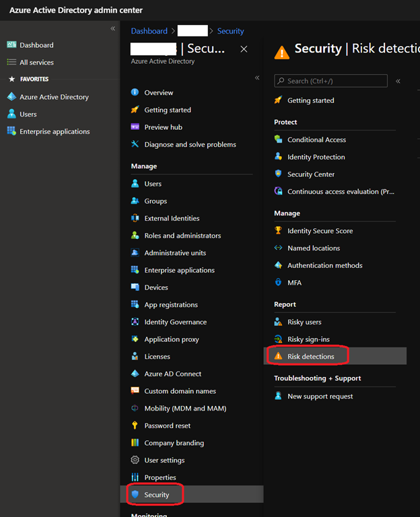Image resolution: width=420 pixels, height=517 pixels.
Task: Open Identity Protection menu item
Action: (316, 157)
